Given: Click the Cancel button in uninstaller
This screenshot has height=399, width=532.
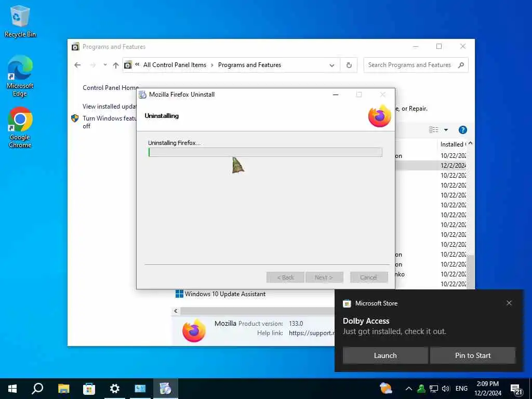Looking at the screenshot, I should click(369, 277).
